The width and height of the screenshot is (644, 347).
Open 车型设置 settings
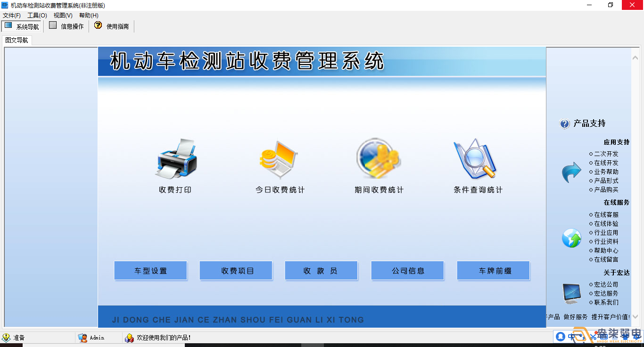(x=150, y=270)
